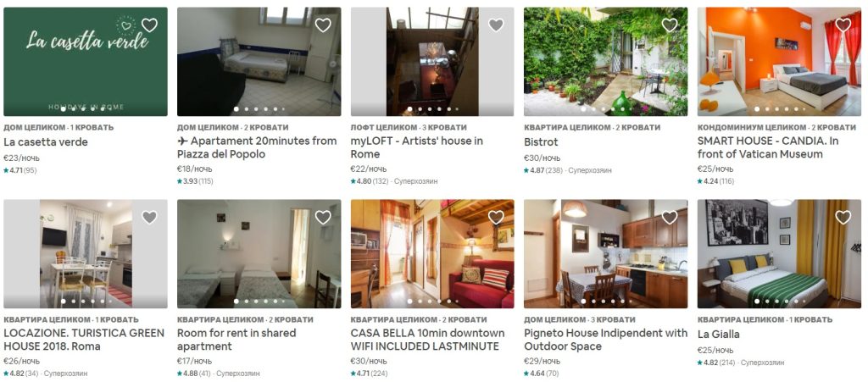This screenshot has height=382, width=868.
Task: View the Bistrot garden photo thumbnail
Action: [605, 61]
